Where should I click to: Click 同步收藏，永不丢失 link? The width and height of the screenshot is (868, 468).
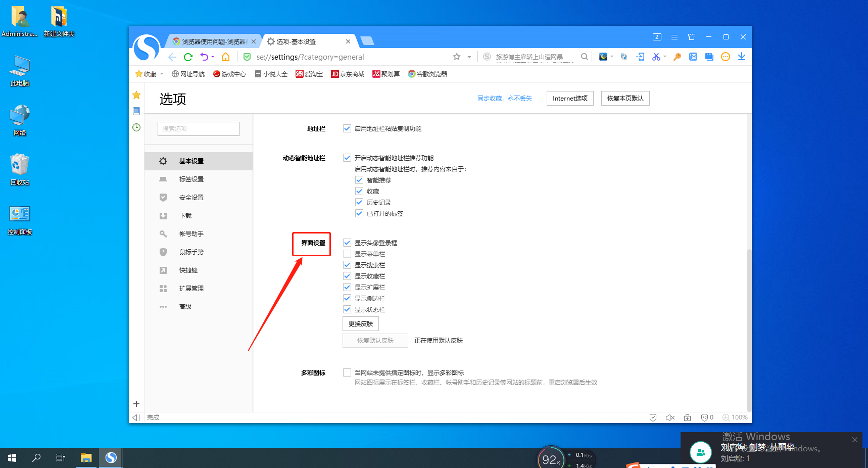point(505,99)
